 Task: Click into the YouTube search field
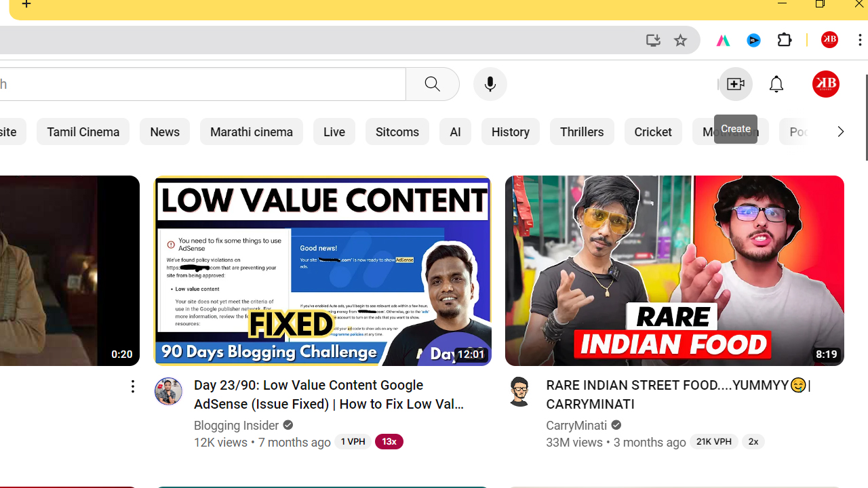point(202,84)
